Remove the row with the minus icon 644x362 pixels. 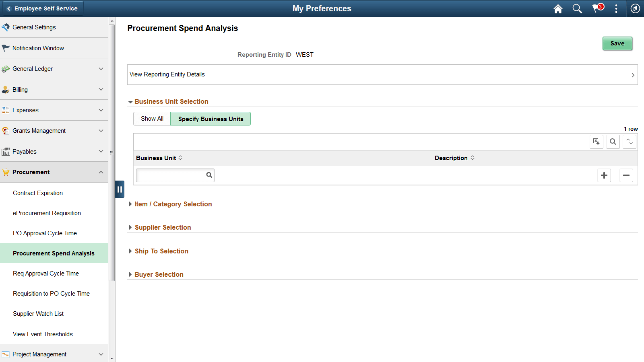pyautogui.click(x=626, y=175)
